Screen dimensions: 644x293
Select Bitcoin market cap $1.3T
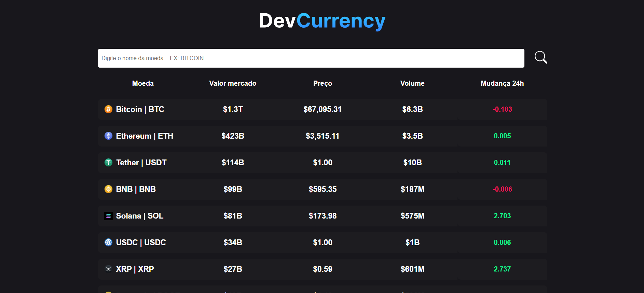[x=233, y=109]
